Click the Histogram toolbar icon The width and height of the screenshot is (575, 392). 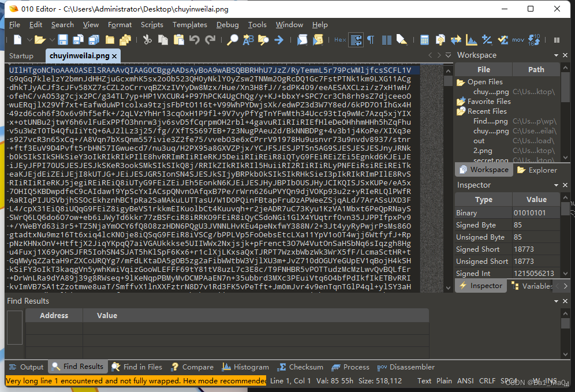[471, 40]
